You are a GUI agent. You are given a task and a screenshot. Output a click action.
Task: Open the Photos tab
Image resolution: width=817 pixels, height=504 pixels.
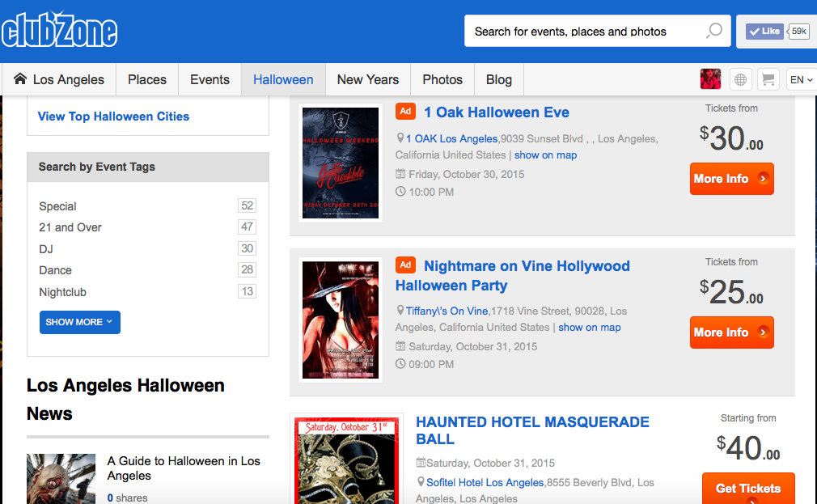tap(442, 80)
